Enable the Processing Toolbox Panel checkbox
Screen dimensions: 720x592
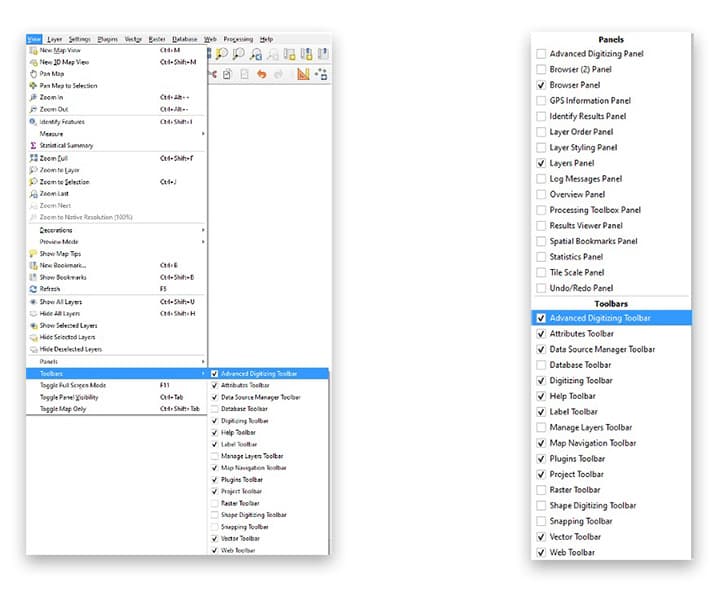click(541, 210)
